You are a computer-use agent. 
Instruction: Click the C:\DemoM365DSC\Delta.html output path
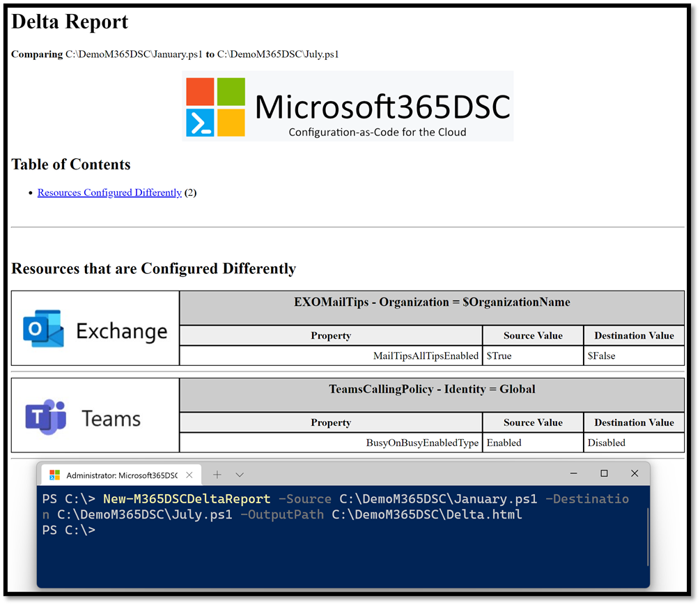tap(427, 514)
